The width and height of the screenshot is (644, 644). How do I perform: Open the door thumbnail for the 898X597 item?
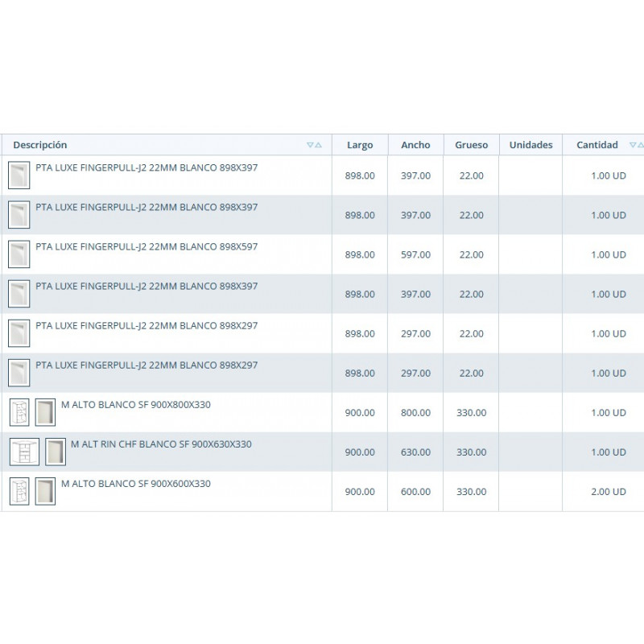click(x=19, y=254)
